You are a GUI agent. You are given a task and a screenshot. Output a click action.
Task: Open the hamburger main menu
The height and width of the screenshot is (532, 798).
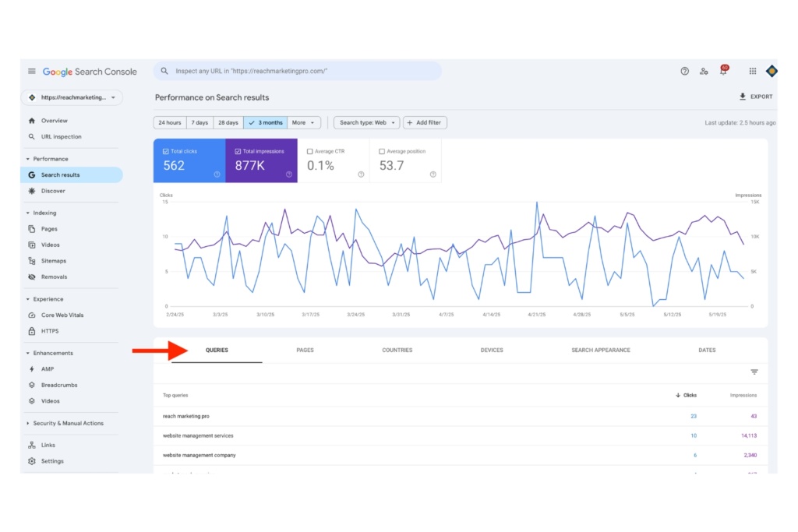point(31,71)
